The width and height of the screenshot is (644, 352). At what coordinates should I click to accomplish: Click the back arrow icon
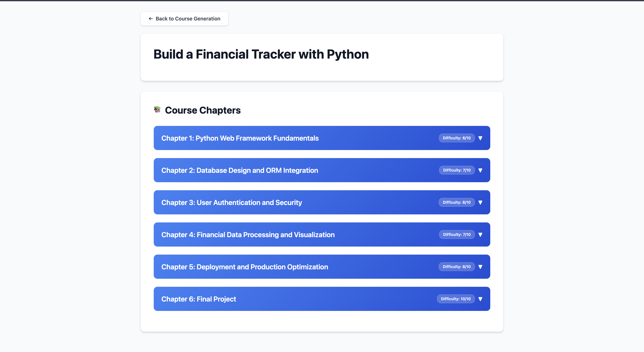point(151,19)
